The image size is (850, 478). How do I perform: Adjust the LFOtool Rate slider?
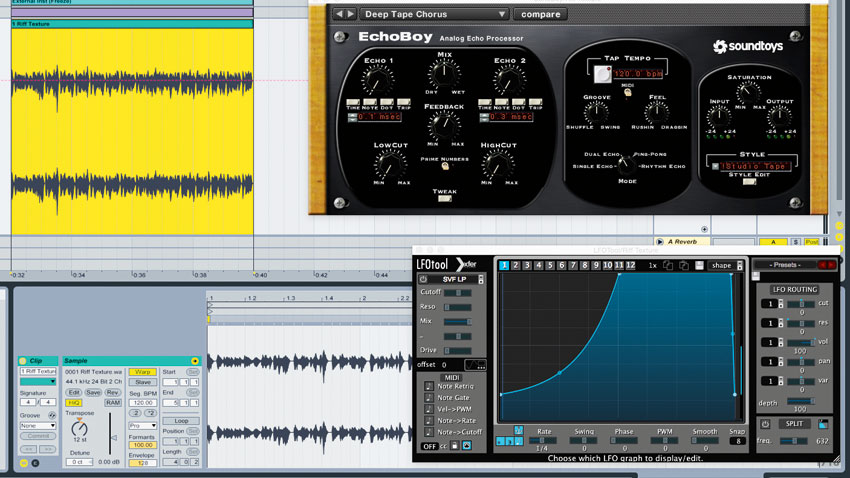tap(543, 441)
